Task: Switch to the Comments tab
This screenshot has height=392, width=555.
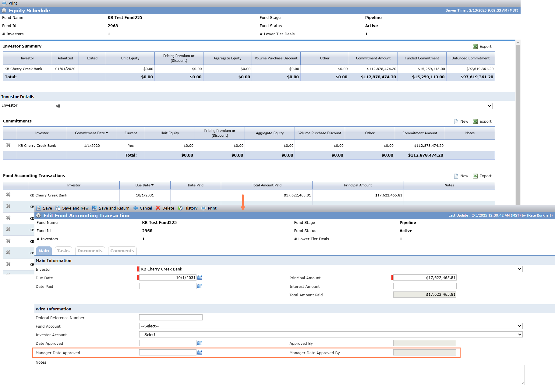Action: 122,251
